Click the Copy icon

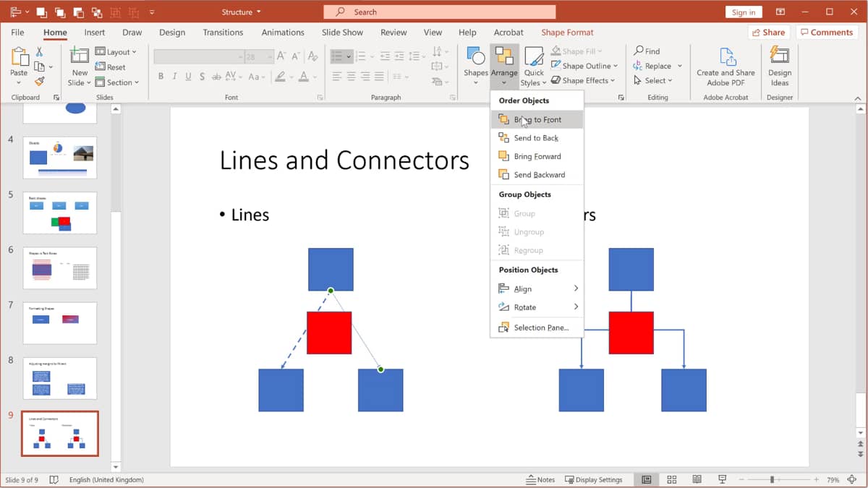tap(40, 67)
